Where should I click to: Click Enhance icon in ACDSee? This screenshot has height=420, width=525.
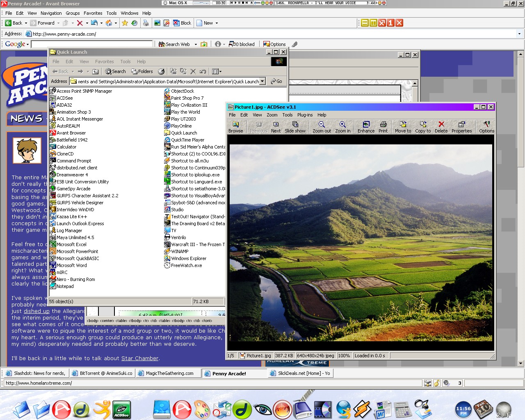[366, 127]
